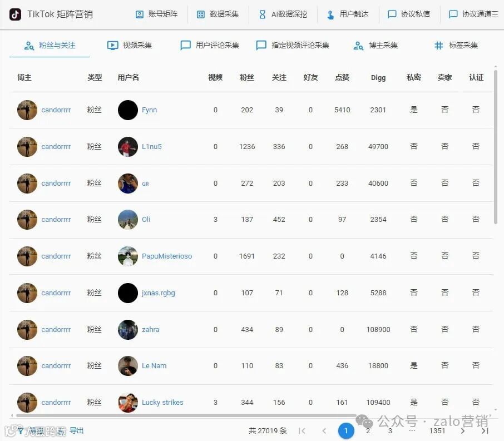
Task: Click the Fynn user avatar
Action: (128, 110)
